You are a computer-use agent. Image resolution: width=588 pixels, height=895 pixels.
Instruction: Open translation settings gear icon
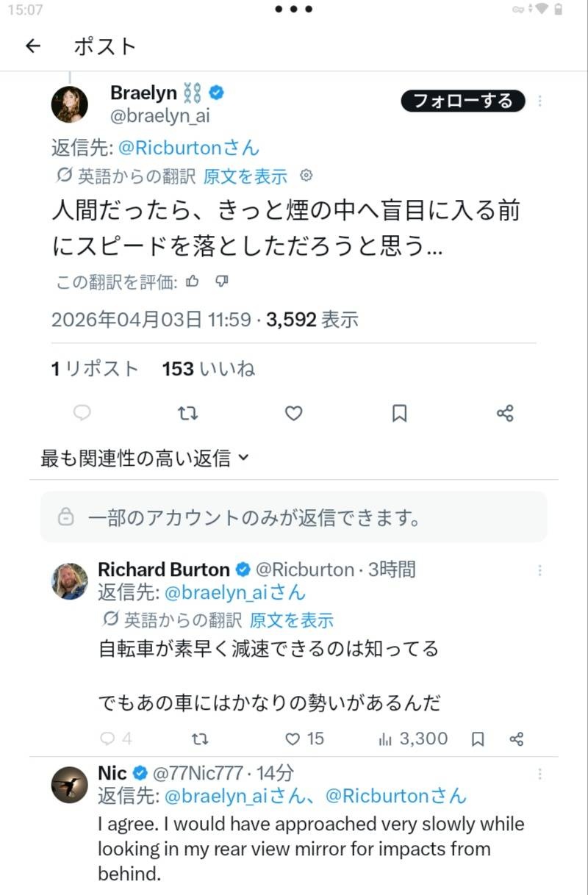pos(307,176)
